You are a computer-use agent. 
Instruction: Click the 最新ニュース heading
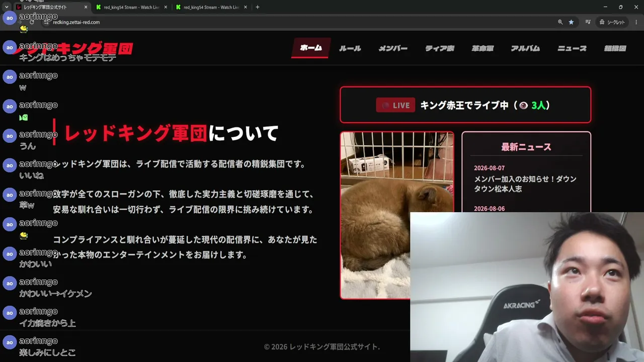pos(526,147)
